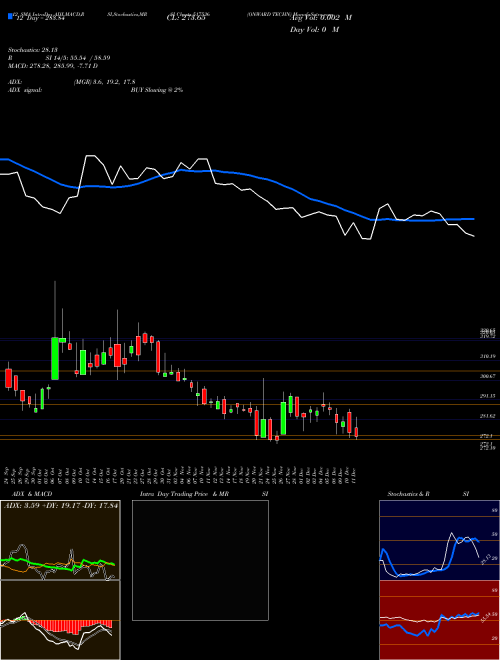The width and height of the screenshot is (500, 660).
Task: Click the MACD histogram chart thumbnail
Action: (60, 620)
